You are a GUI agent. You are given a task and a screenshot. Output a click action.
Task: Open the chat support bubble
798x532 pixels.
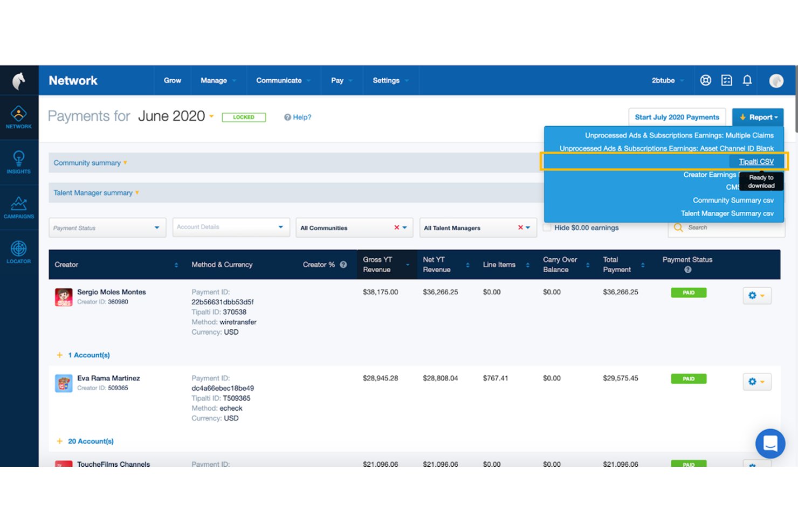pyautogui.click(x=770, y=443)
